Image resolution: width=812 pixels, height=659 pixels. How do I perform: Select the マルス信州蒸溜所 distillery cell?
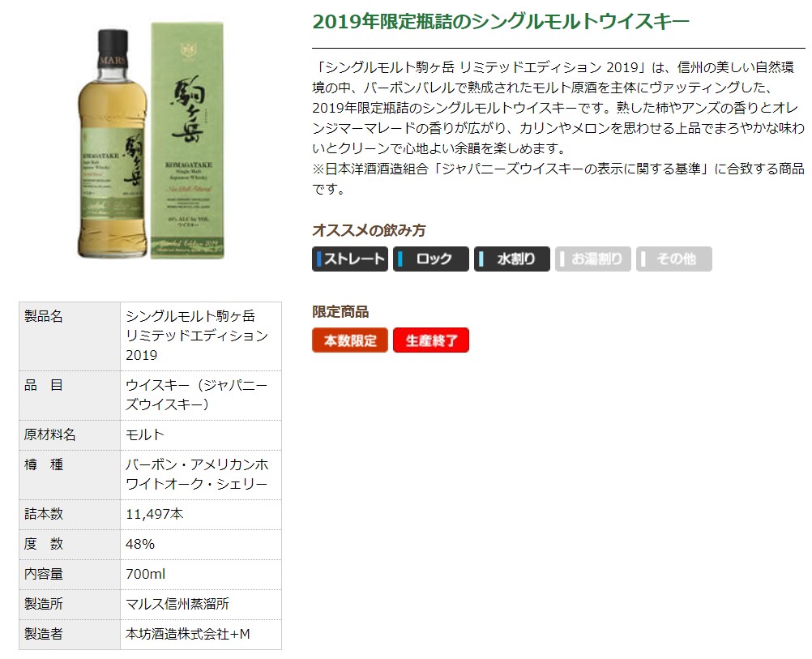(201, 604)
